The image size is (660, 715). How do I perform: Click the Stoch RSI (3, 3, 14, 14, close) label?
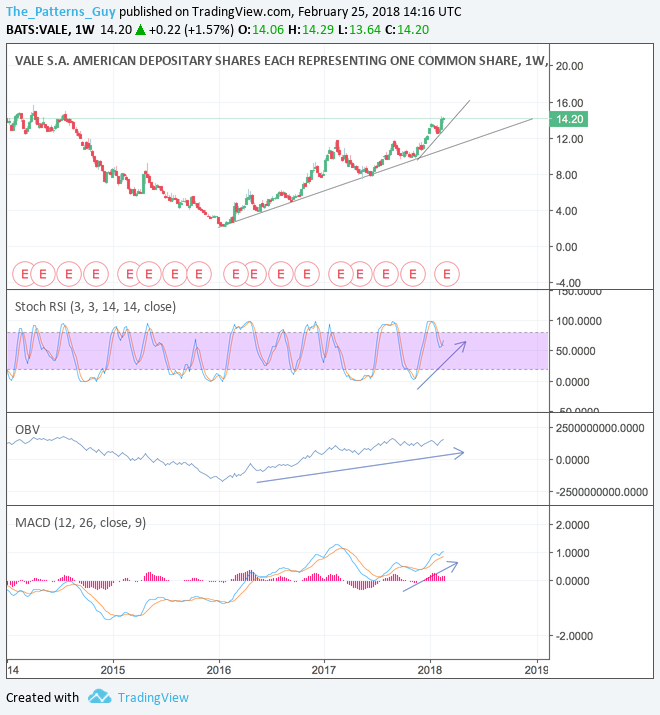[x=95, y=306]
